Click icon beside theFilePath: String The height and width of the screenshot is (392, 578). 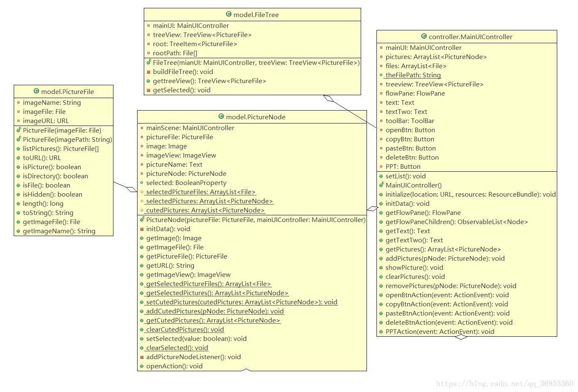point(381,75)
